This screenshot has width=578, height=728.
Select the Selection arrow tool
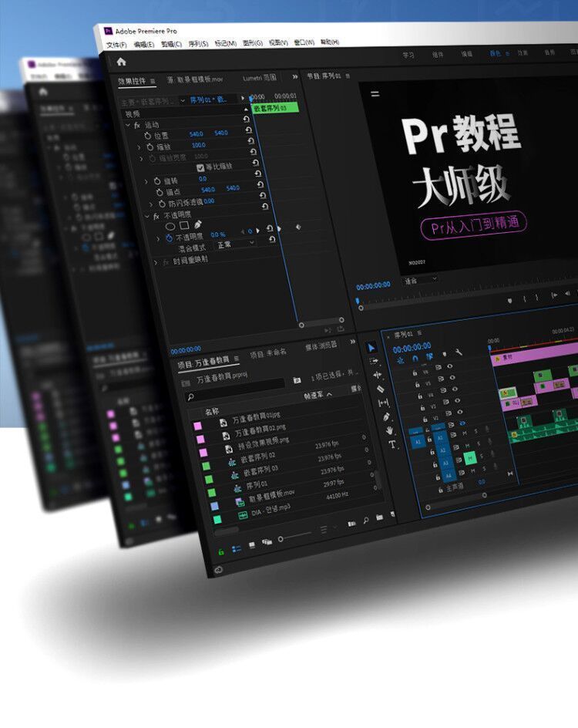(371, 348)
